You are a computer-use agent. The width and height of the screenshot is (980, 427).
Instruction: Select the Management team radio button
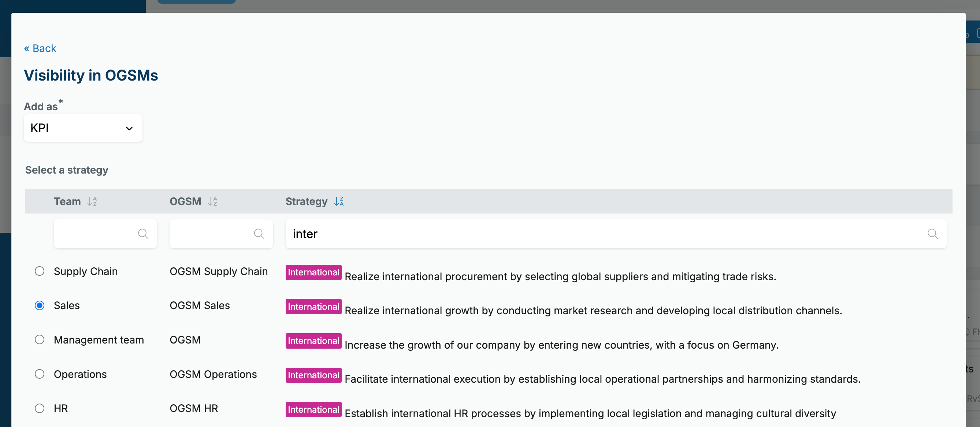[x=40, y=339]
